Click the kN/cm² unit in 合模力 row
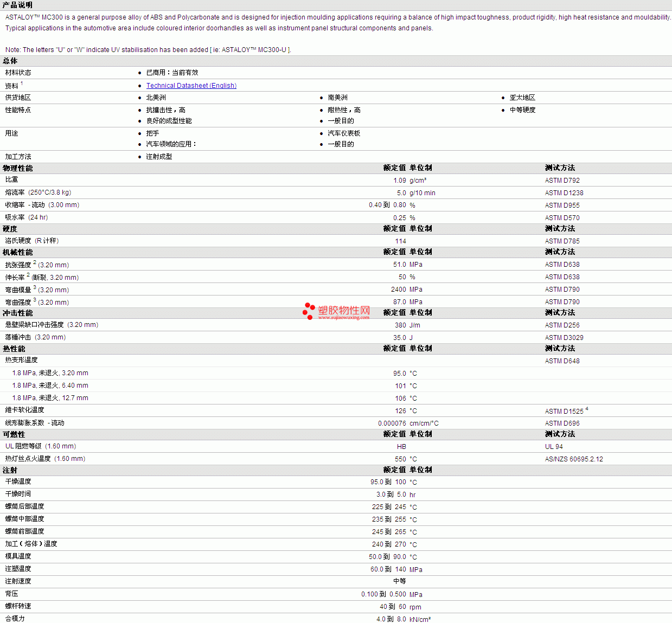This screenshot has width=672, height=623. tap(420, 619)
